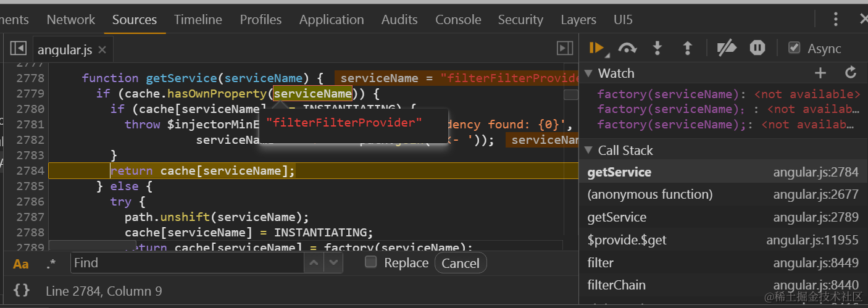The height and width of the screenshot is (308, 868).
Task: Toggle pause on exceptions icon
Action: (757, 48)
